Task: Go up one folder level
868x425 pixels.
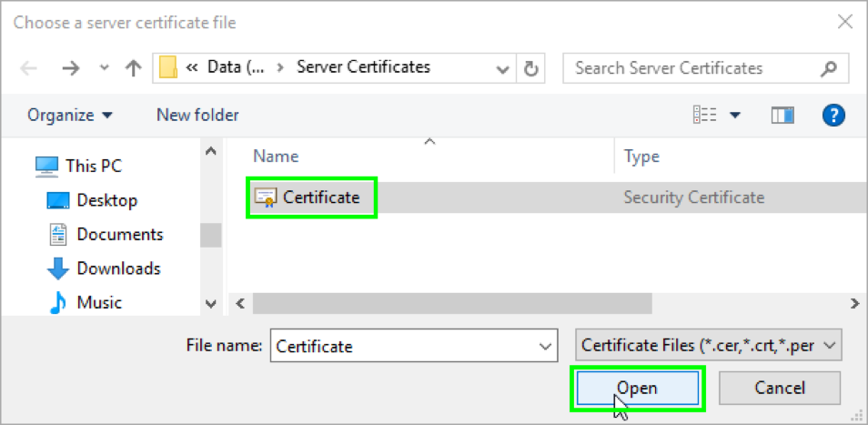Action: (133, 68)
